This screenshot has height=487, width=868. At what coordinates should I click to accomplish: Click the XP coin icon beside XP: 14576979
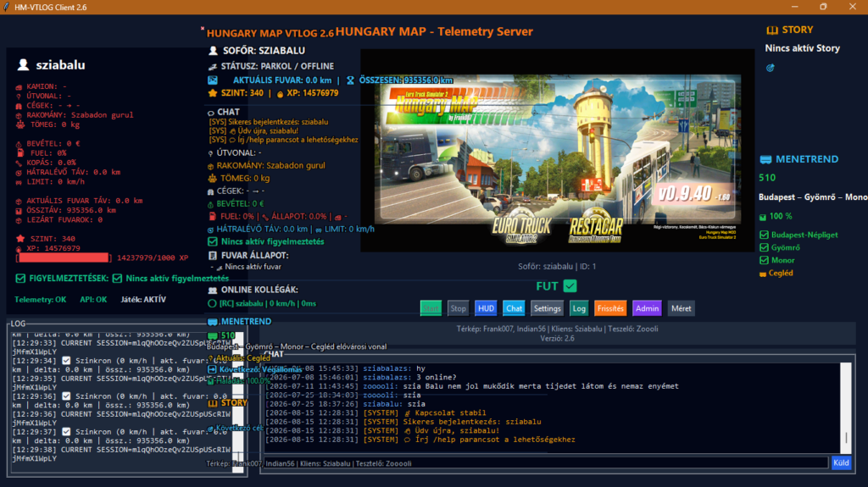pyautogui.click(x=280, y=93)
